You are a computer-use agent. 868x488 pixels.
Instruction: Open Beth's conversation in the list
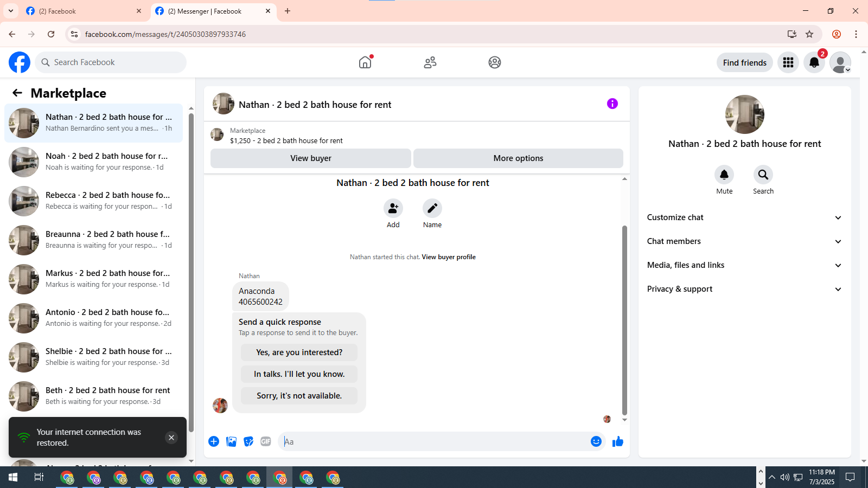(x=93, y=396)
